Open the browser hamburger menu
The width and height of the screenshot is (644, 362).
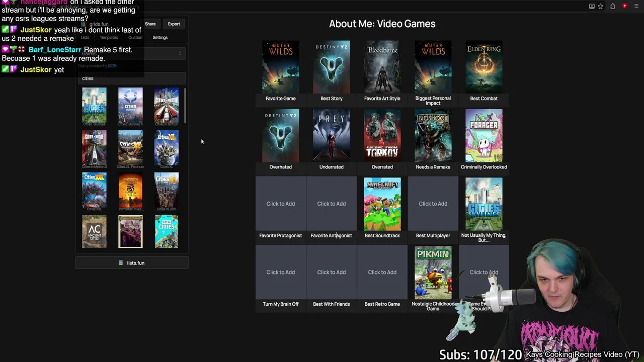point(636,6)
